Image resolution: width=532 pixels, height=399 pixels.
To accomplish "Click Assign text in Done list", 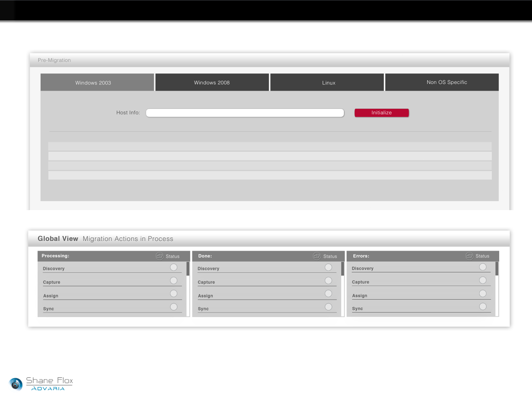I will click(x=205, y=296).
